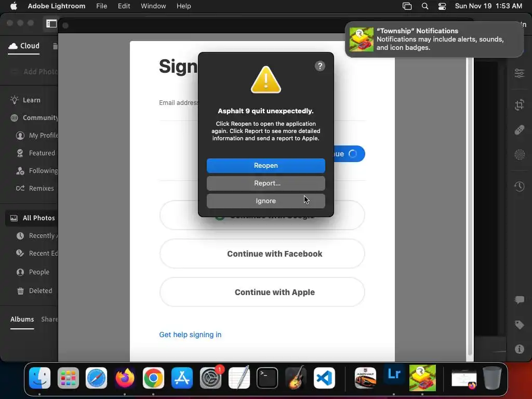Open Terminal from the Dock

point(267,378)
